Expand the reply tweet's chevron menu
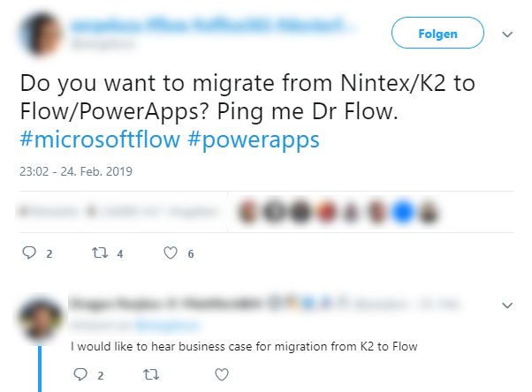Image resolution: width=532 pixels, height=392 pixels. tap(507, 305)
